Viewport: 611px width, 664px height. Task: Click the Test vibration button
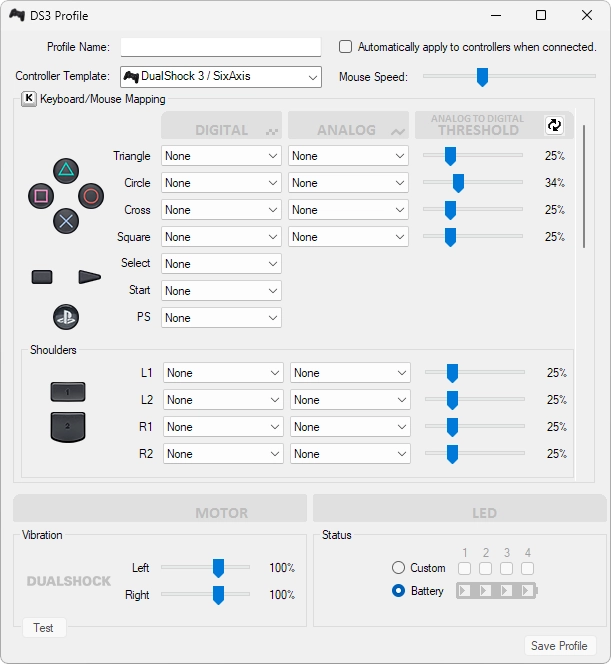(x=44, y=628)
